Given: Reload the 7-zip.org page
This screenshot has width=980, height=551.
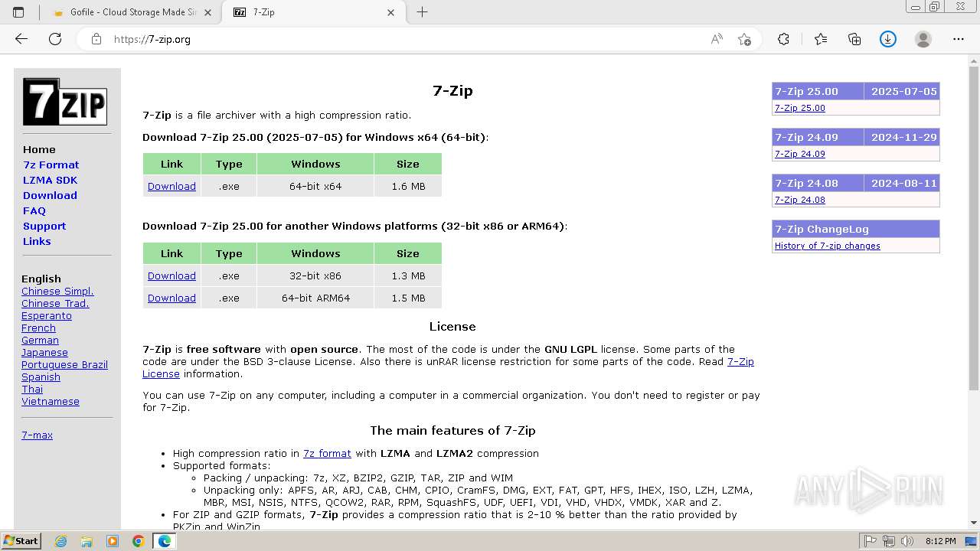Looking at the screenshot, I should (x=55, y=39).
